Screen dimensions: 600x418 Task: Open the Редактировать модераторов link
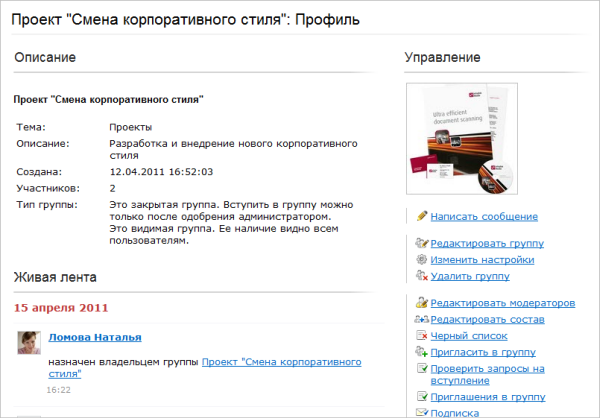(x=503, y=303)
